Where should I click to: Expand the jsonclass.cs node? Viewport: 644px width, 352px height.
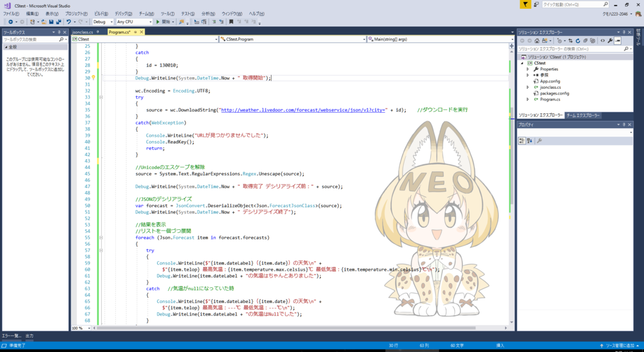[x=528, y=87]
